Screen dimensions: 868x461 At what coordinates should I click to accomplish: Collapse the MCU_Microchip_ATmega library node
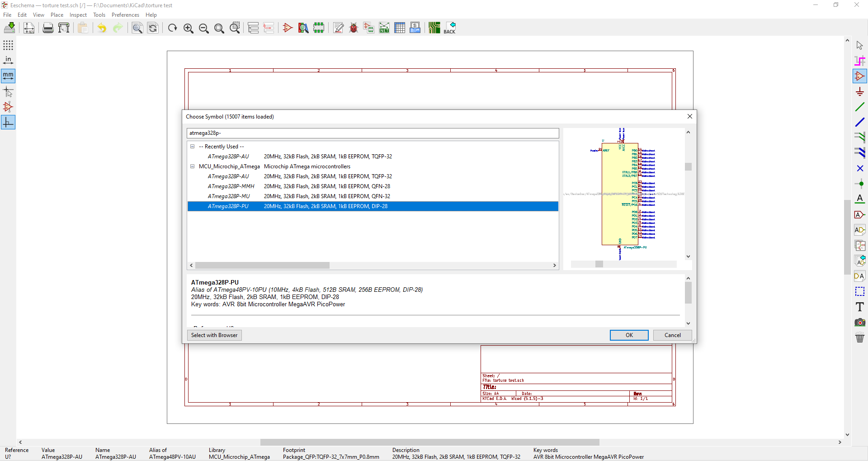[x=193, y=166]
